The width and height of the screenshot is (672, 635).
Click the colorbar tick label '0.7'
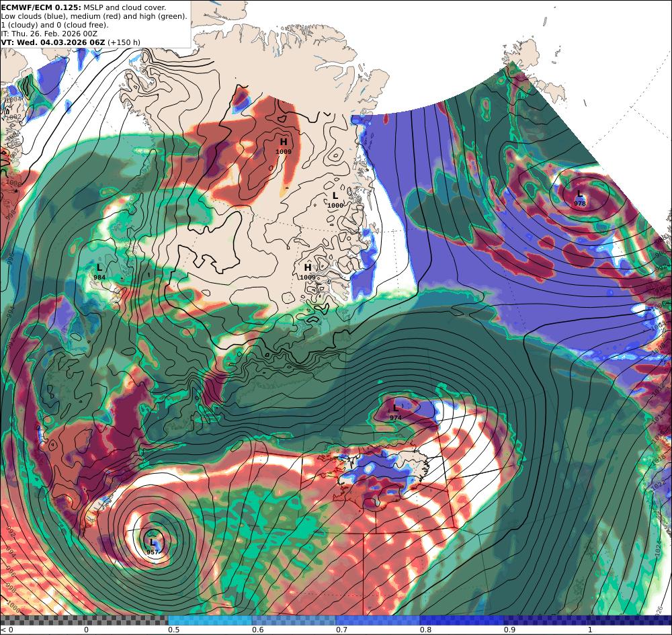click(341, 630)
